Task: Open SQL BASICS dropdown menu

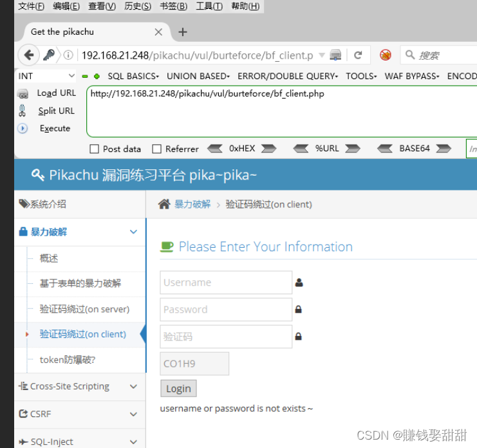Action: pos(133,76)
